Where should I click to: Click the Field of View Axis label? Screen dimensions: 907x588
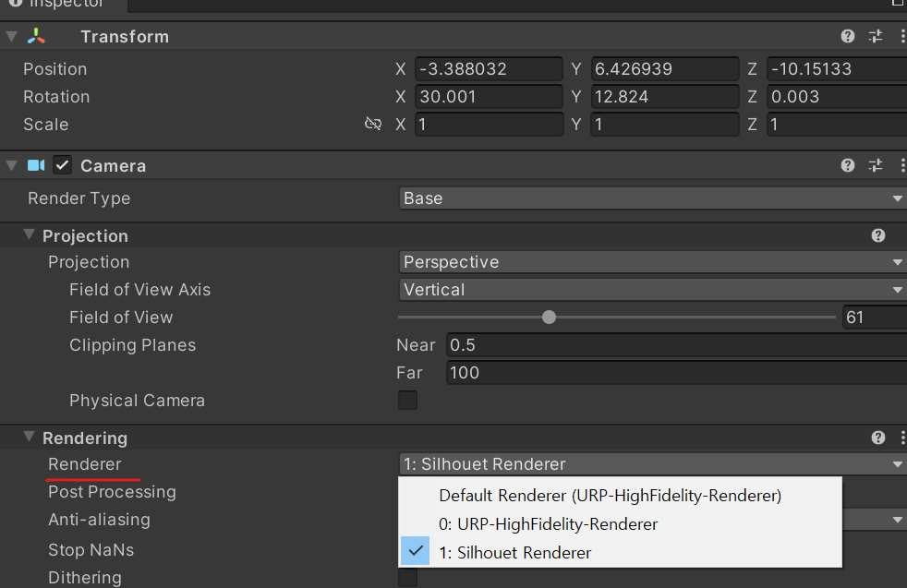tap(139, 290)
